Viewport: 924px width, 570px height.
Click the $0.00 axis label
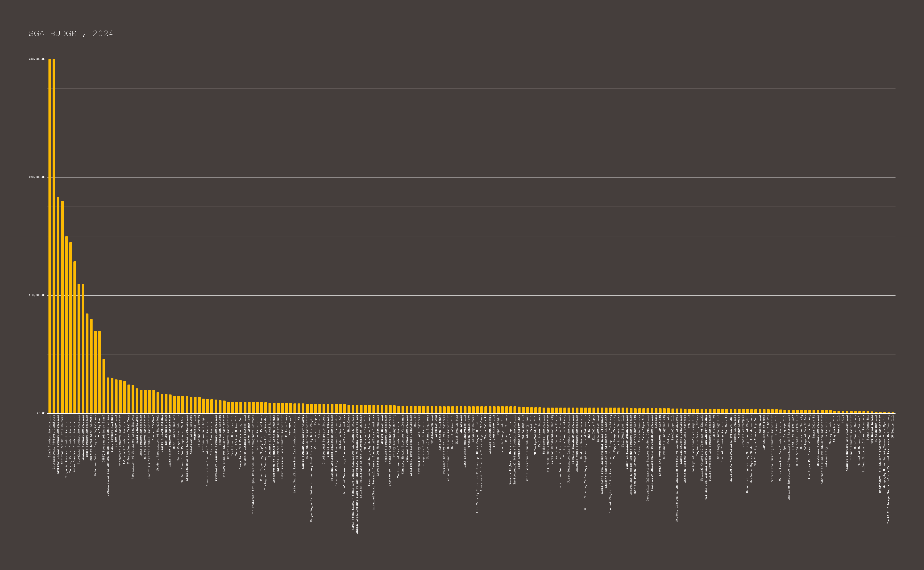click(41, 413)
